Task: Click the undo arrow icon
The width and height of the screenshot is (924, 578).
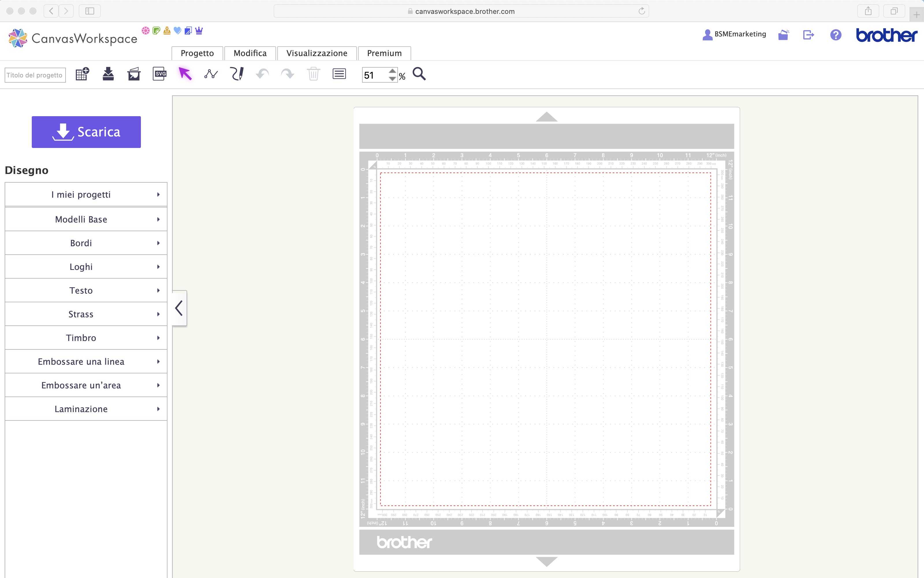Action: 262,74
